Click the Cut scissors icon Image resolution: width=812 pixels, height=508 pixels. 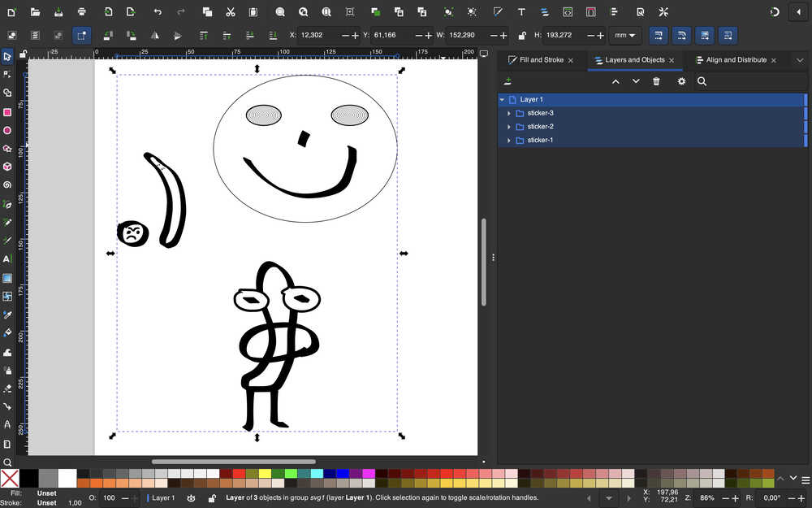coord(231,12)
